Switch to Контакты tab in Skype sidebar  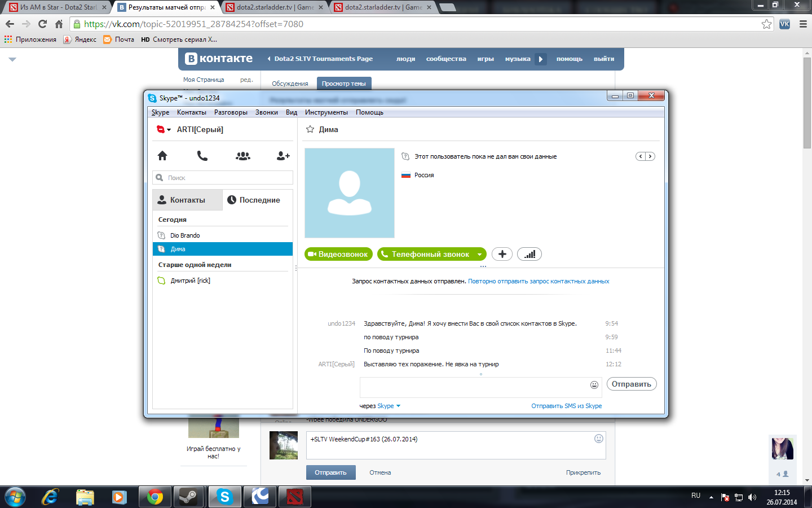pos(187,200)
